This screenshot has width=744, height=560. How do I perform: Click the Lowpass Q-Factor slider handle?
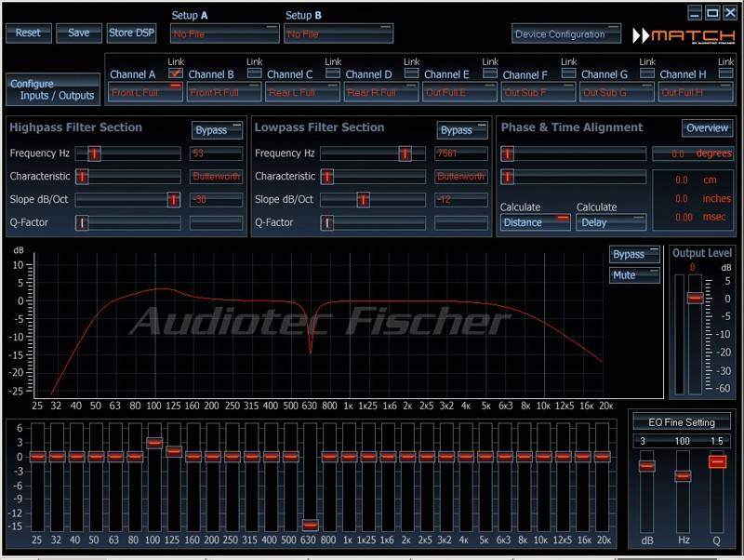[x=327, y=222]
